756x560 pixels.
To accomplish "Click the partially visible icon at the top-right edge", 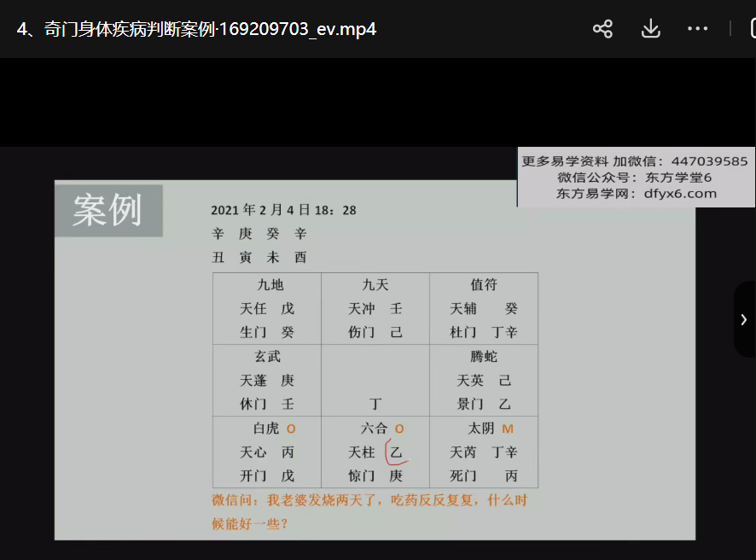I will click(752, 29).
